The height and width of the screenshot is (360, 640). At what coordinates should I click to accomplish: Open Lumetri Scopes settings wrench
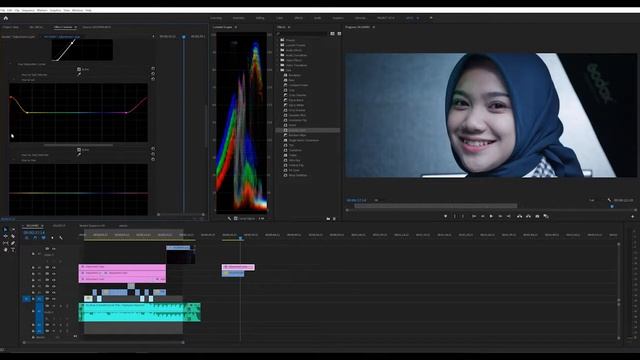(229, 219)
